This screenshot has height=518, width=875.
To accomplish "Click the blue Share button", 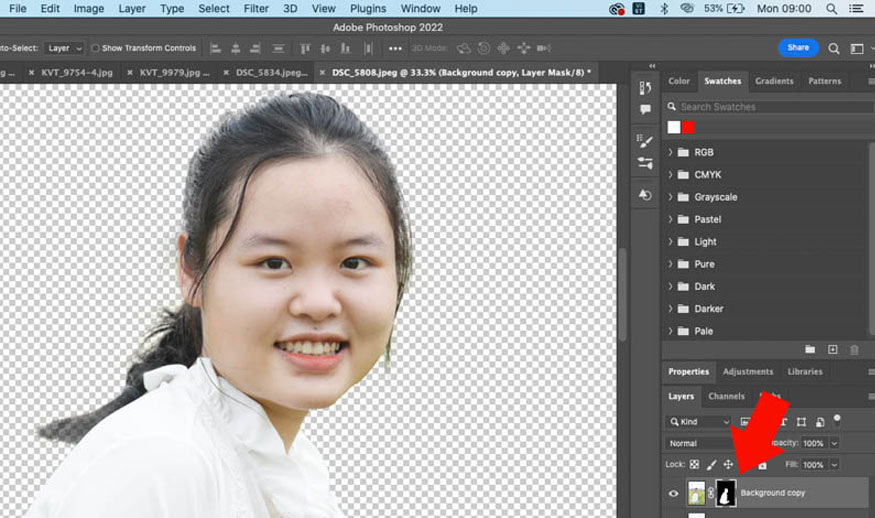I will (798, 48).
